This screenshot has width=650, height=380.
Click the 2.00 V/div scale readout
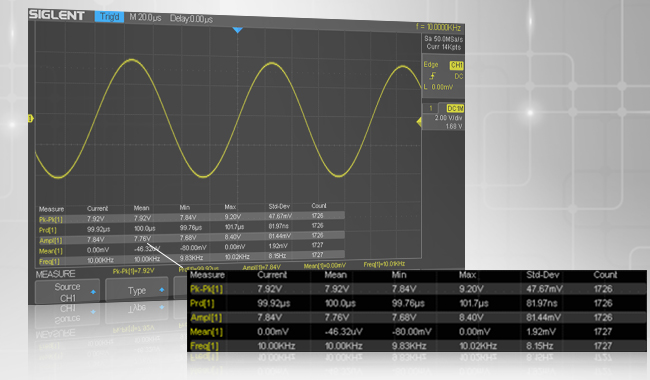448,118
